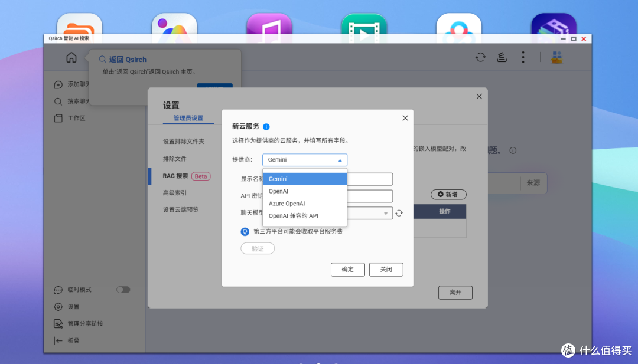The height and width of the screenshot is (364, 638).
Task: Open the colorful abstract-shape desktop app icon
Action: (x=174, y=28)
